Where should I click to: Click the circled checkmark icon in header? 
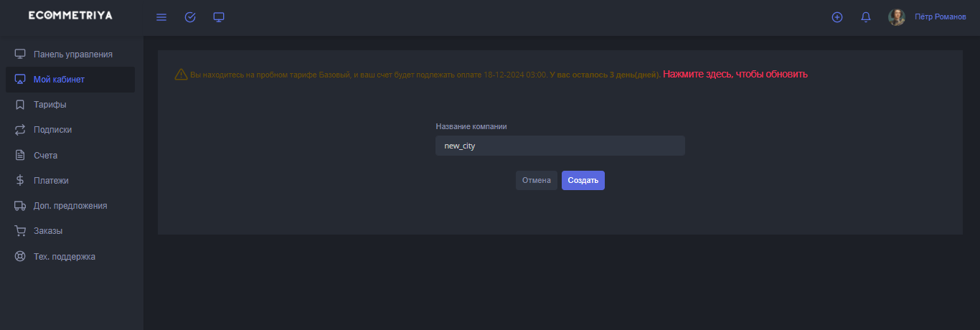190,17
